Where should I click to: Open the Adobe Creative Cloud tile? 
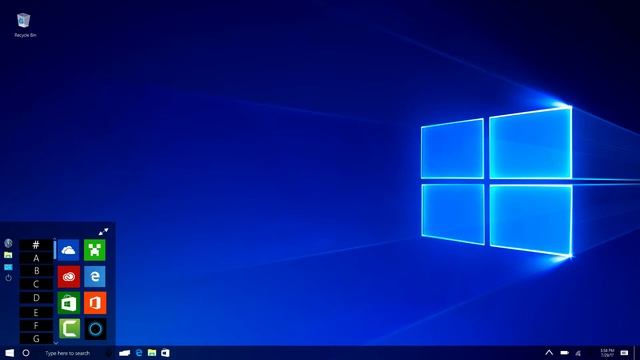click(x=69, y=277)
